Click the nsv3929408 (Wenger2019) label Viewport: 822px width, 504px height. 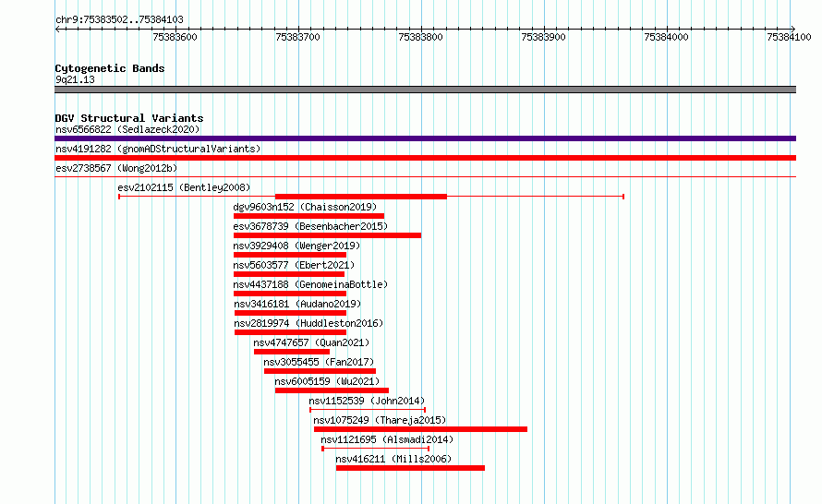(x=296, y=246)
